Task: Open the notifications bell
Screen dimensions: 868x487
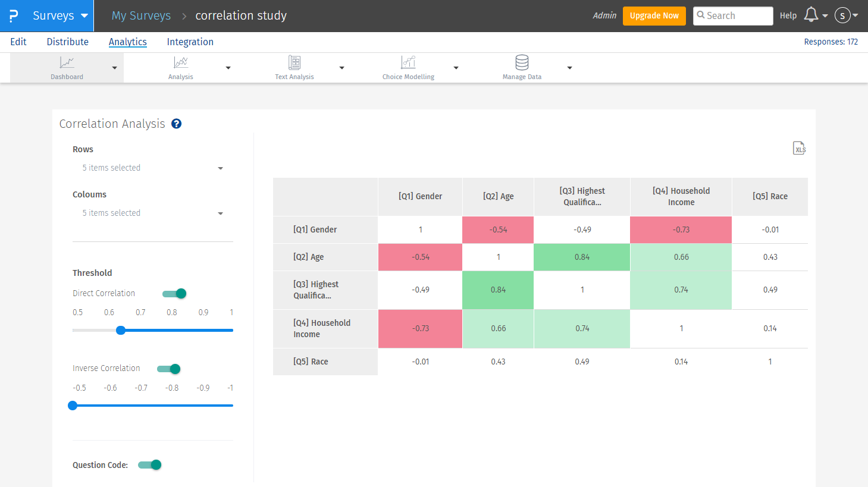Action: 811,15
